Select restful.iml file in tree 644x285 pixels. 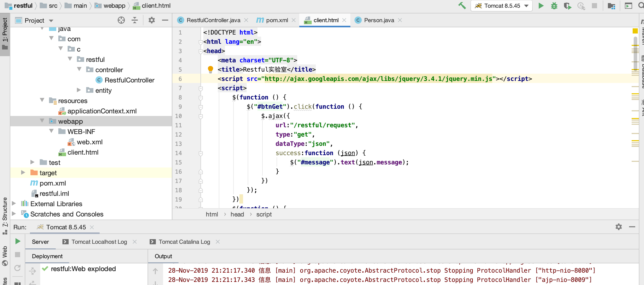pos(50,194)
